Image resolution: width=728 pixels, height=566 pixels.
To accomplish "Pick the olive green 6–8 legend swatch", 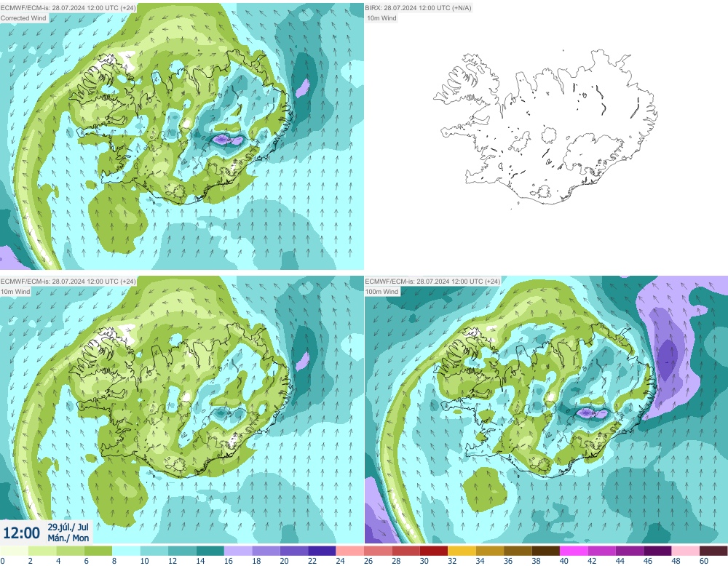I will coord(98,551).
